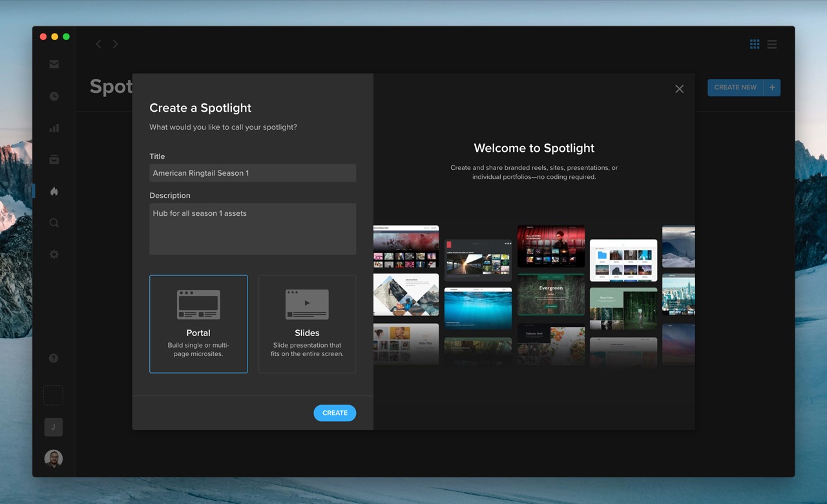
Task: Click the Create a Spotlight heading
Action: [x=200, y=108]
